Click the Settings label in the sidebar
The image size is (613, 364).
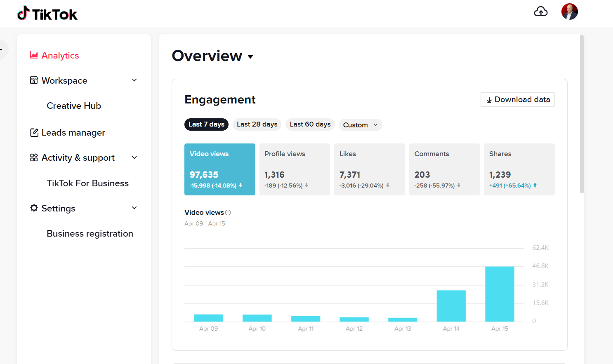click(58, 208)
